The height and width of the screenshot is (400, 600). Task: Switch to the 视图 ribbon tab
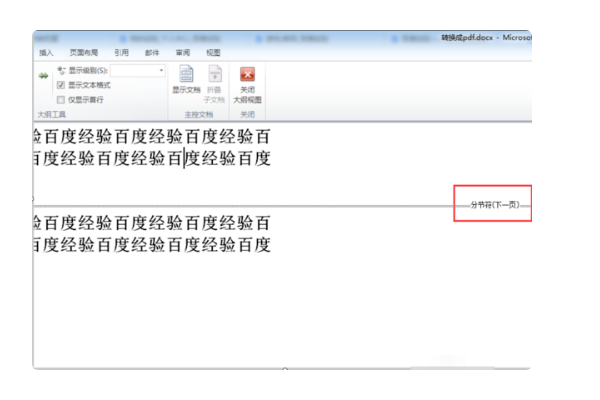pos(213,52)
